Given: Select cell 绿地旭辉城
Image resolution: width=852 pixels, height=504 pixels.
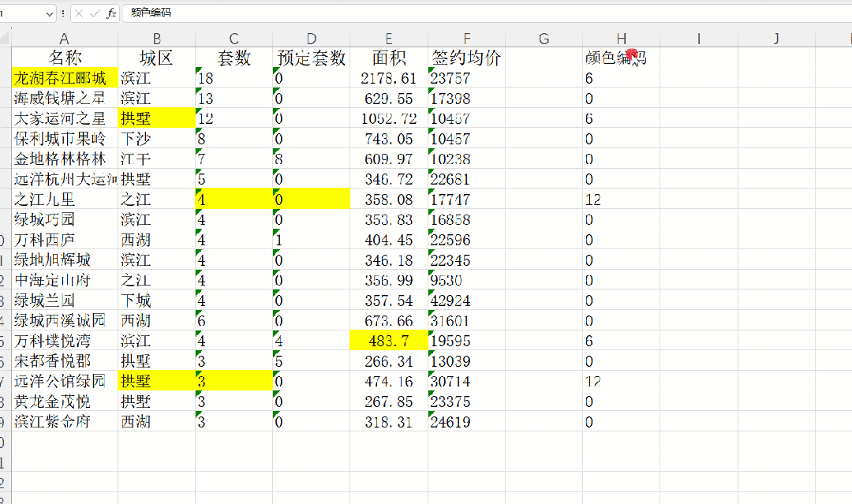Looking at the screenshot, I should pos(65,259).
